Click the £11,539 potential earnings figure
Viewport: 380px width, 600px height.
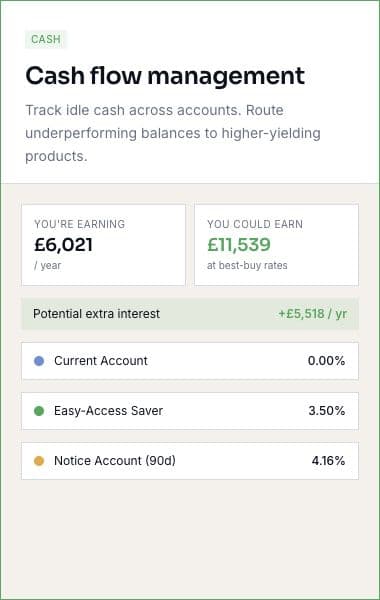tap(239, 245)
